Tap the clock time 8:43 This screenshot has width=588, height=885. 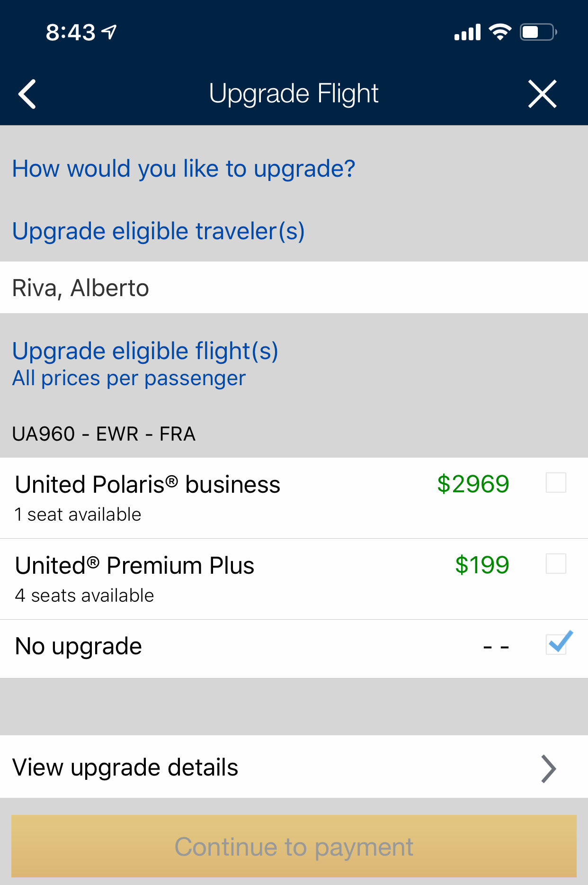tap(71, 33)
